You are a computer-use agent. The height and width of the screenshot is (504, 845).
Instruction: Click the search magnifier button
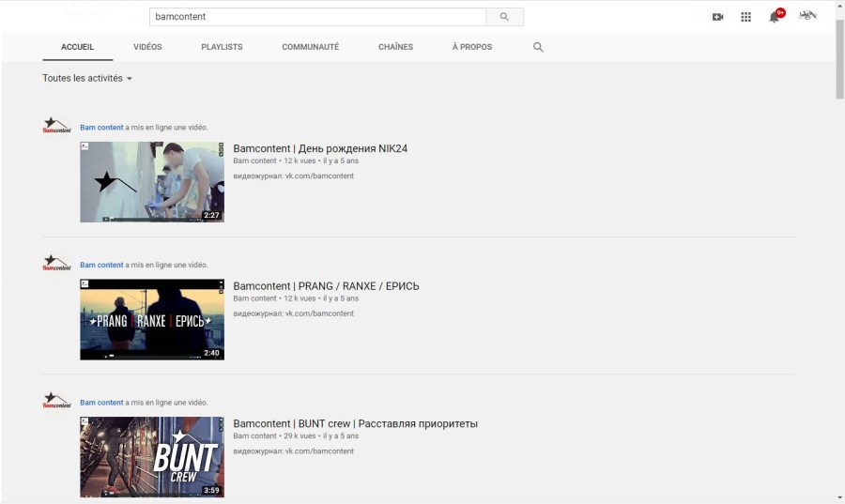[x=504, y=17]
